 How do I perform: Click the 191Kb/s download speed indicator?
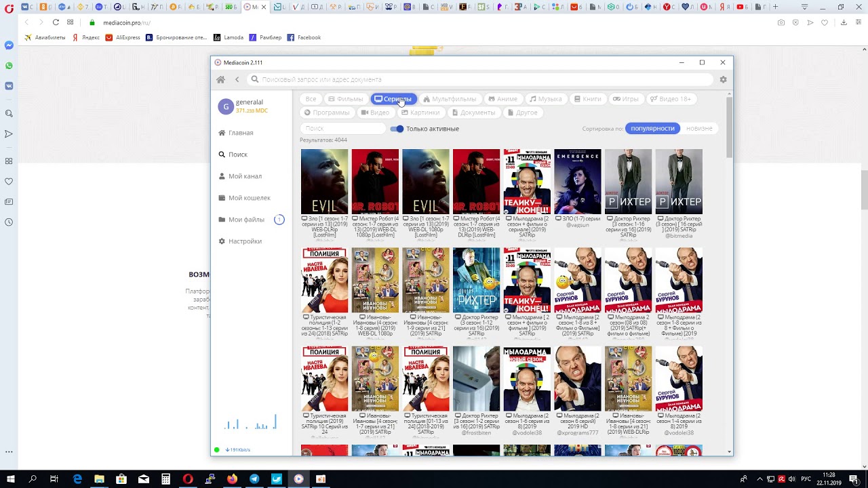[237, 450]
